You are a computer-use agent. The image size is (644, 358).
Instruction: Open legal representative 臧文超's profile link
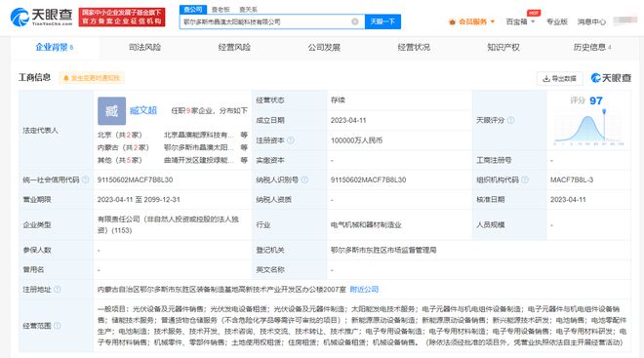(x=143, y=110)
